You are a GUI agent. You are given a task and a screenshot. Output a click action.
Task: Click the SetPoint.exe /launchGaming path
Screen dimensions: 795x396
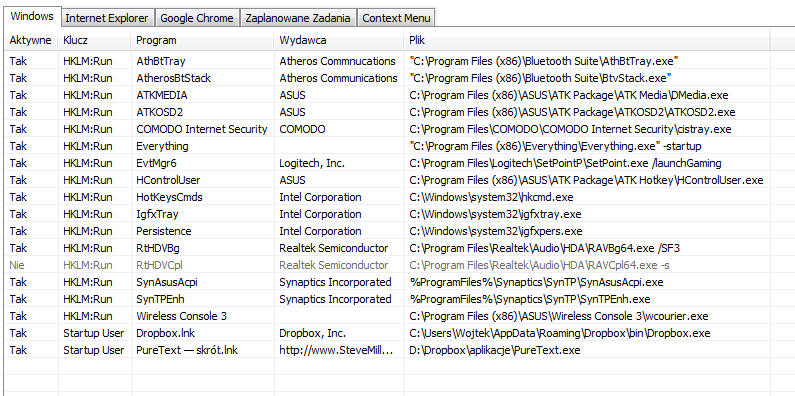565,163
